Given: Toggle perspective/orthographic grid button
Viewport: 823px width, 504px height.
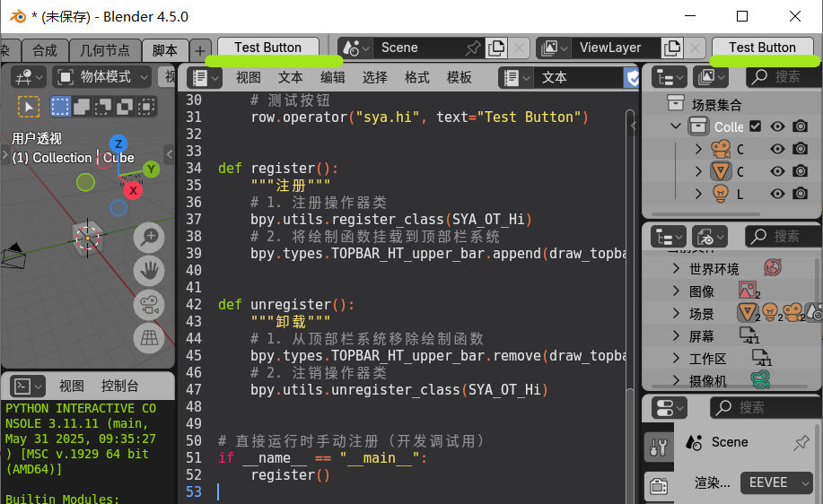Looking at the screenshot, I should (x=149, y=338).
